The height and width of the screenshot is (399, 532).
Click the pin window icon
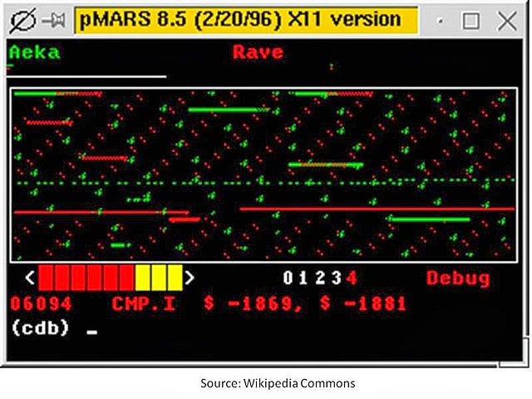pyautogui.click(x=54, y=21)
